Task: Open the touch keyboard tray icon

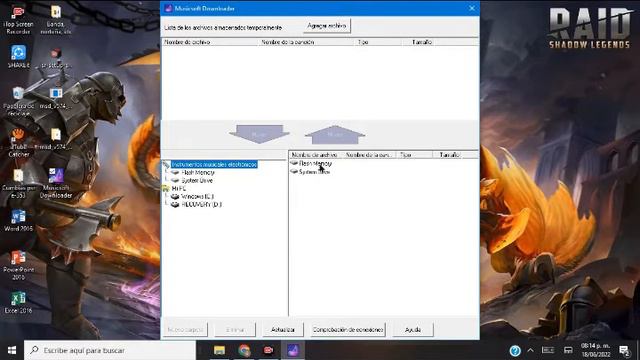Action: tap(548, 350)
